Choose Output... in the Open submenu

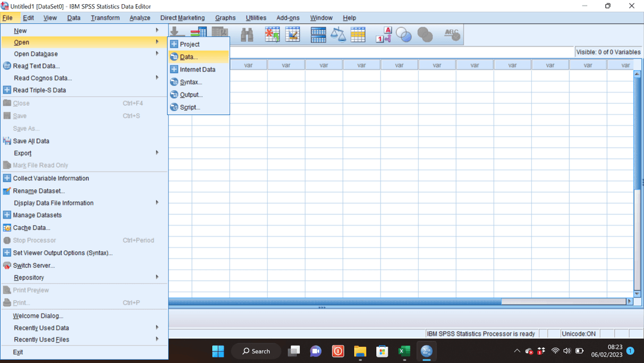[x=199, y=94]
